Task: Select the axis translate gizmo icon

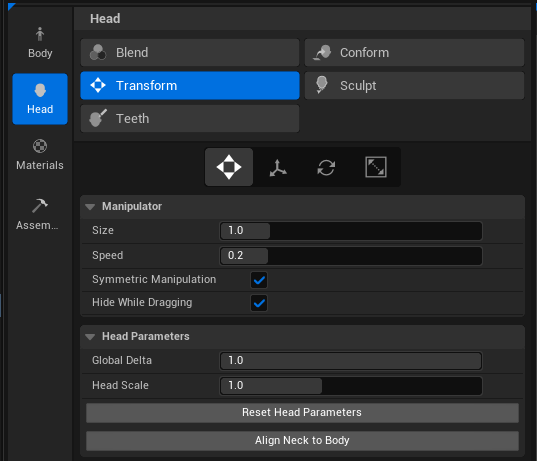Action: pos(278,167)
